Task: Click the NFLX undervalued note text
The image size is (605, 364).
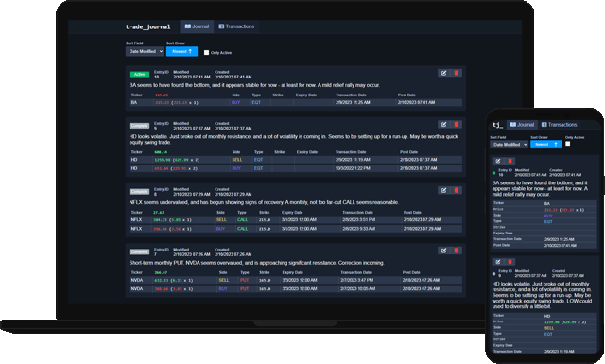Action: tap(264, 202)
